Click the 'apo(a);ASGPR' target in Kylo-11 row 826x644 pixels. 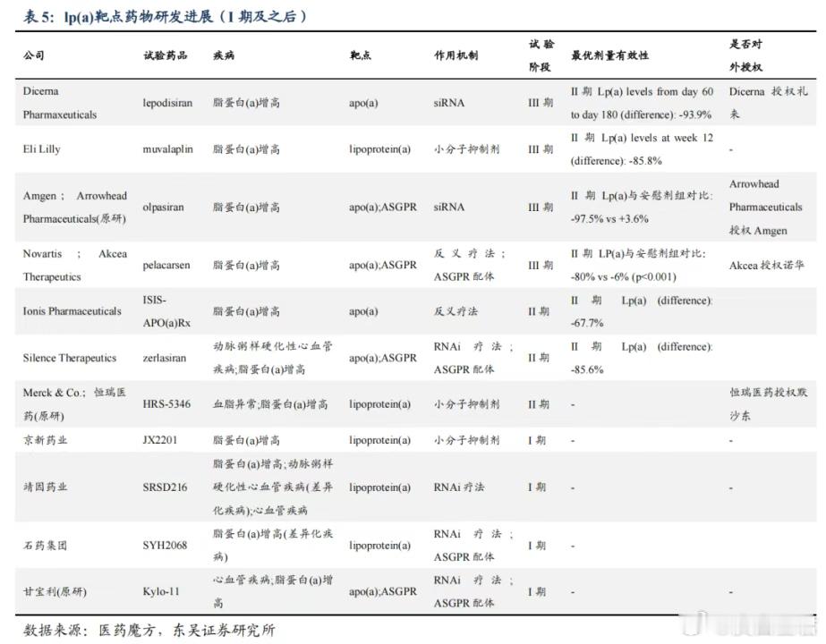383,591
